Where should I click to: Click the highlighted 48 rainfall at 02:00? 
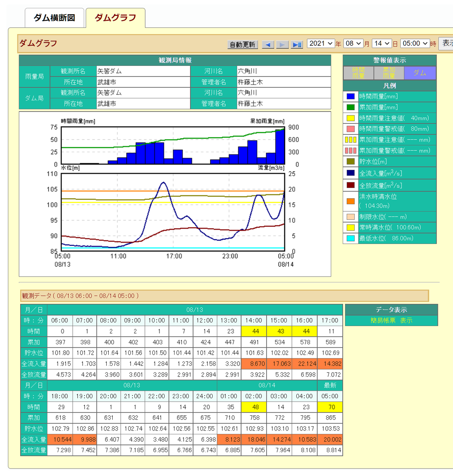point(253,407)
